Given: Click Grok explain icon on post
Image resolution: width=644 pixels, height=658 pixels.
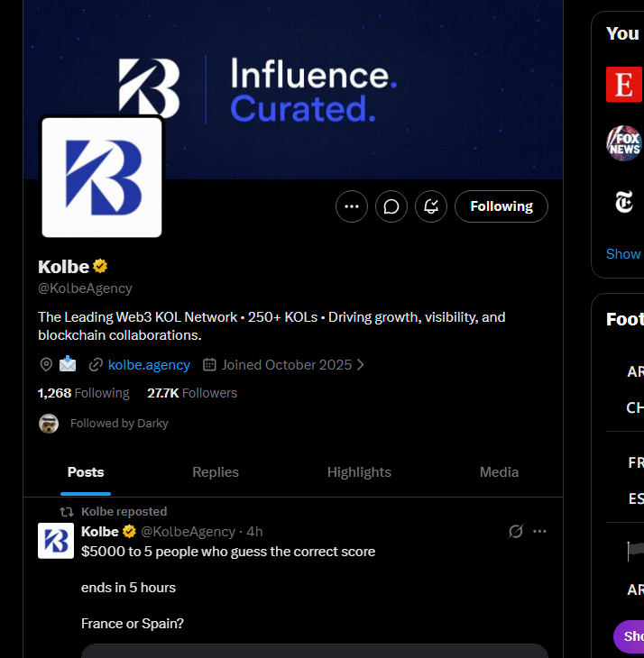Looking at the screenshot, I should 515,531.
